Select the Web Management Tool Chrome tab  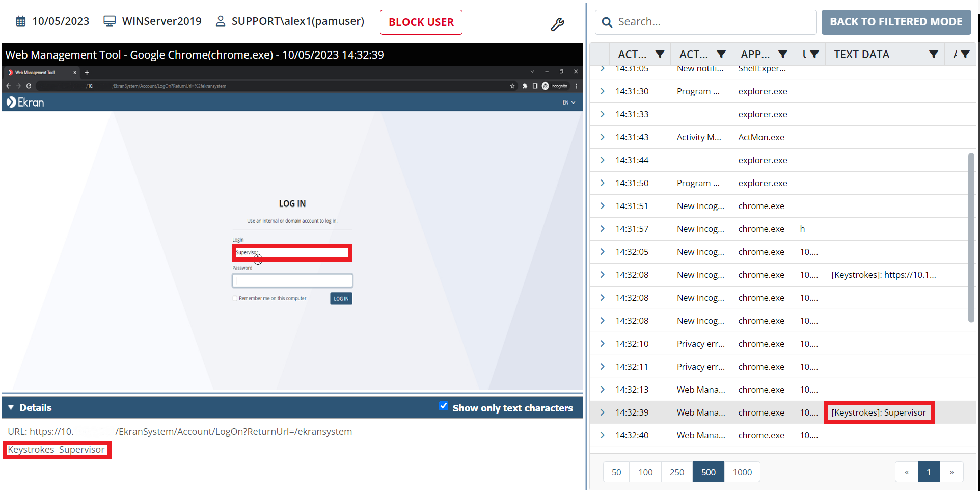pos(42,72)
